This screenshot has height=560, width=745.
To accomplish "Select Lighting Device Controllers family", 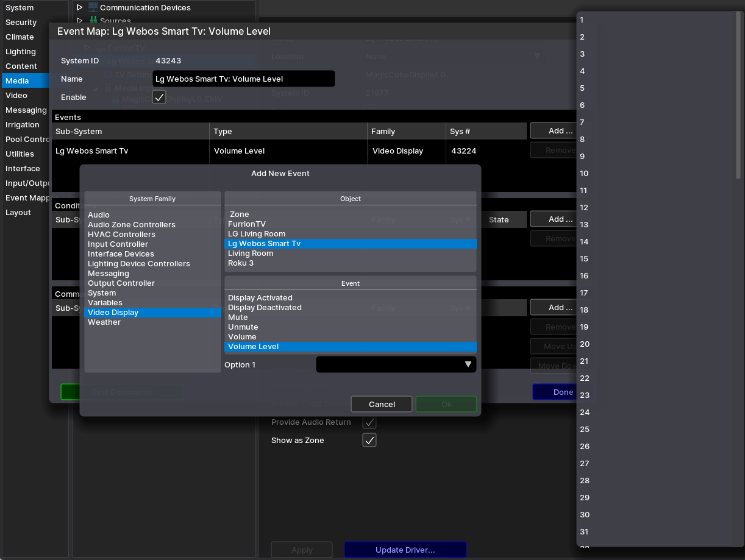I will tap(152, 263).
